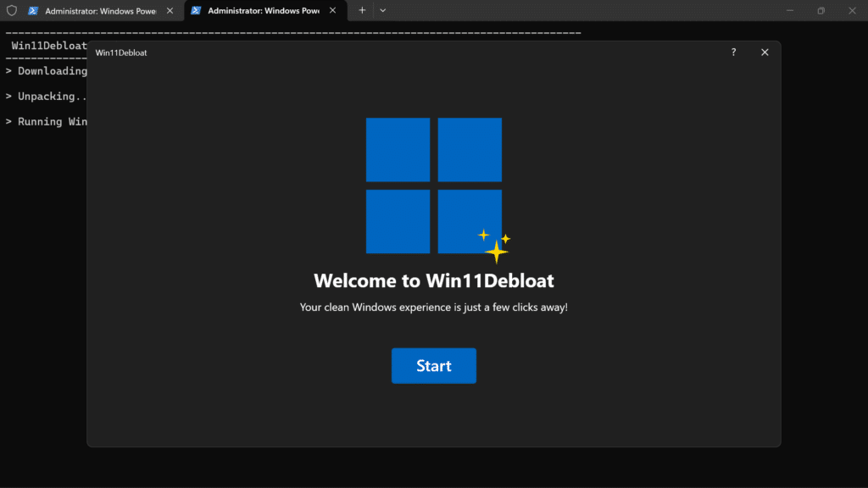Click the Welcome to Win11Debloat heading
The width and height of the screenshot is (868, 488).
[x=433, y=280]
